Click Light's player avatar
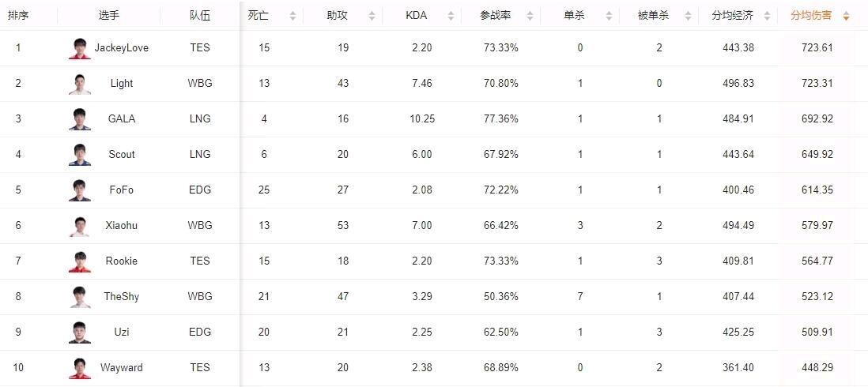 (80, 84)
